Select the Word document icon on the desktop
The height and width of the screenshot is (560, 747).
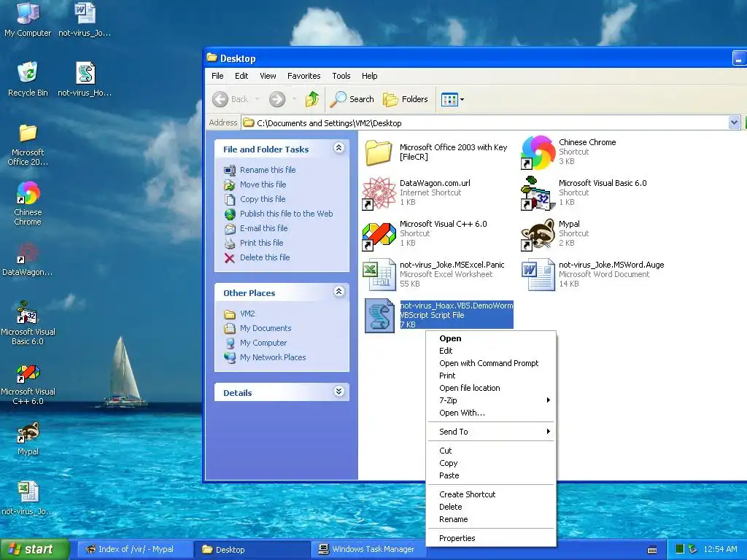pos(85,19)
